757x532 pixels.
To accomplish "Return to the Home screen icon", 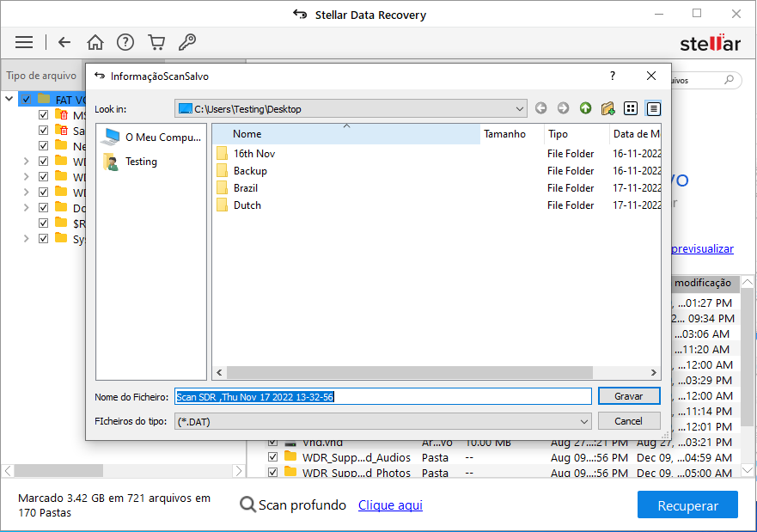I will 95,42.
